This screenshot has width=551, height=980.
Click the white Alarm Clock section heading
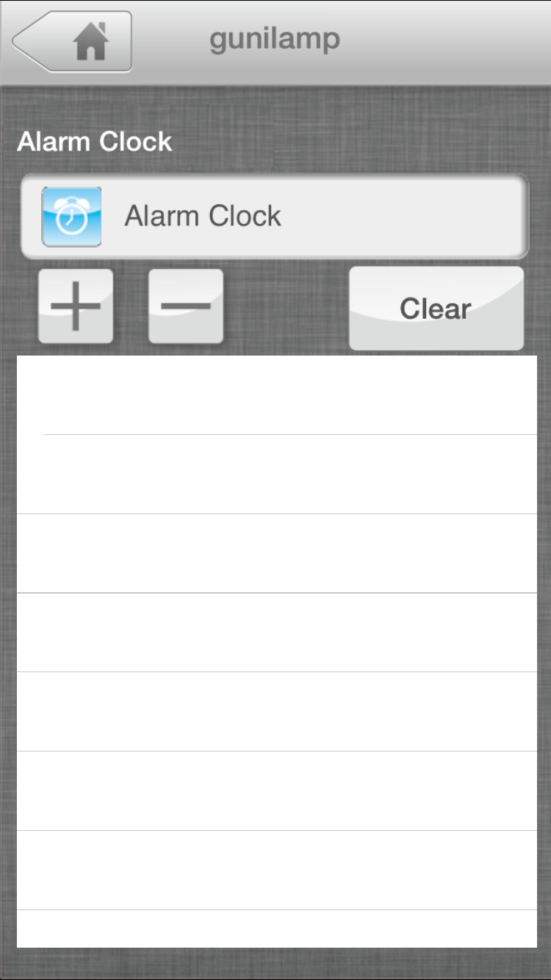(x=95, y=141)
